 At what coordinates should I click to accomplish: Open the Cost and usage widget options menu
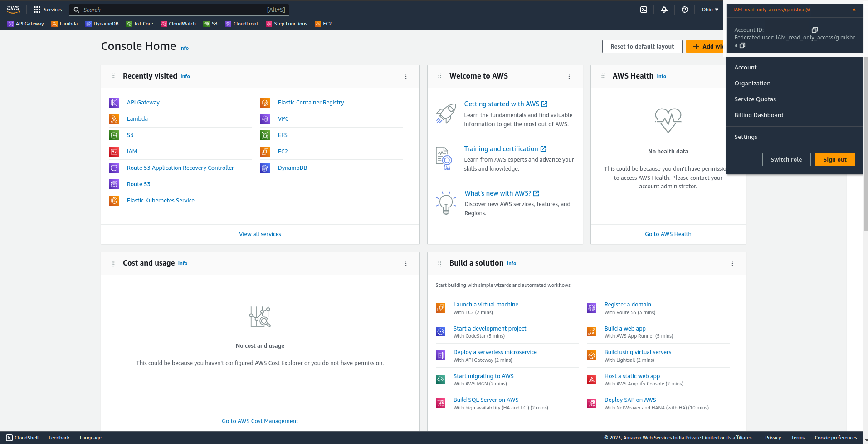tap(406, 263)
